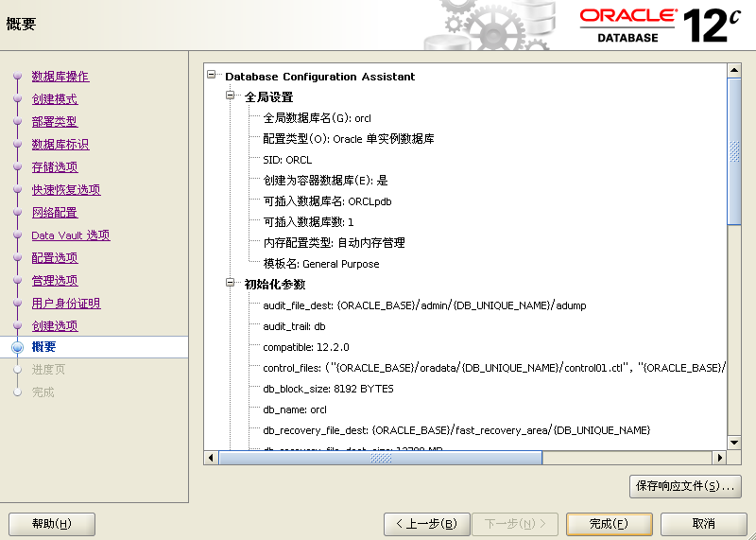
Task: Return to the 创建选项 step
Action: (55, 325)
